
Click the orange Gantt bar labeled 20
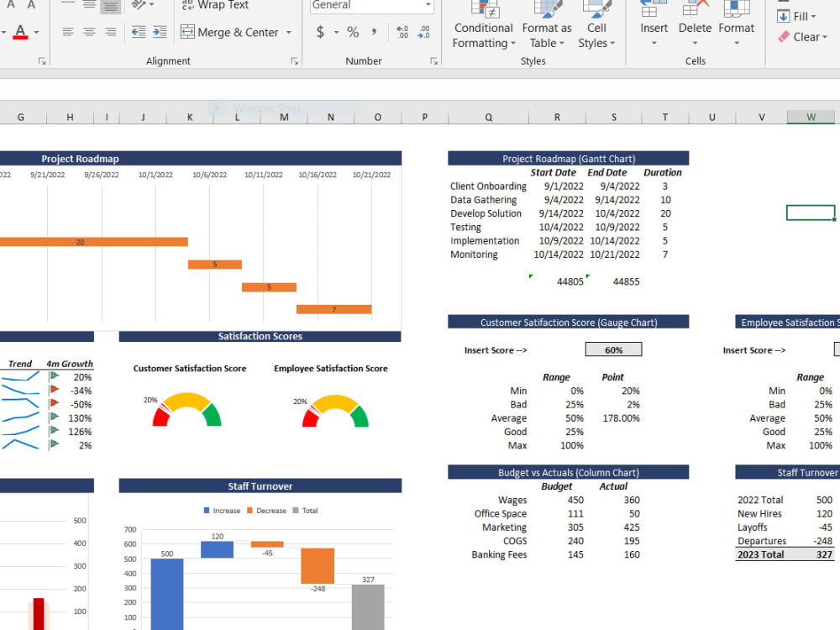click(x=94, y=242)
